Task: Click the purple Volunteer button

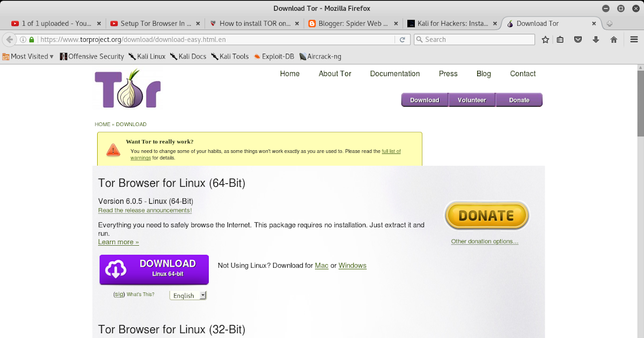Action: pos(472,100)
